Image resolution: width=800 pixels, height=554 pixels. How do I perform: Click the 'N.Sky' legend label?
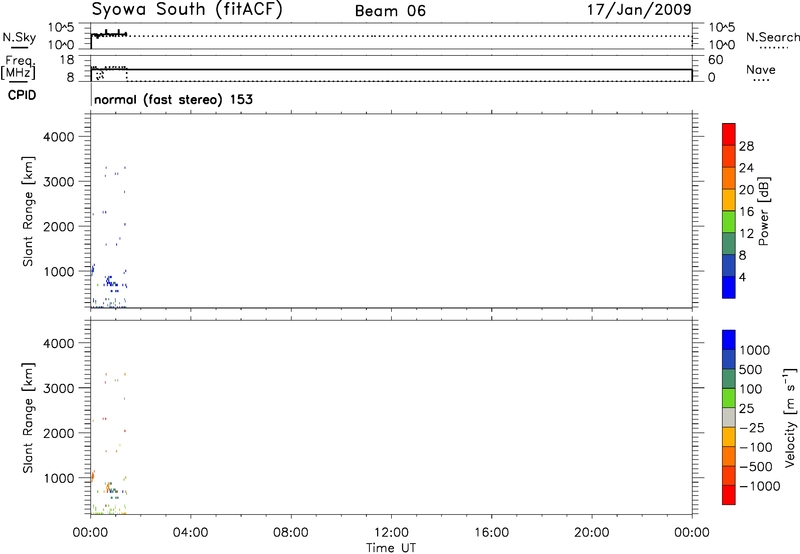[19, 37]
